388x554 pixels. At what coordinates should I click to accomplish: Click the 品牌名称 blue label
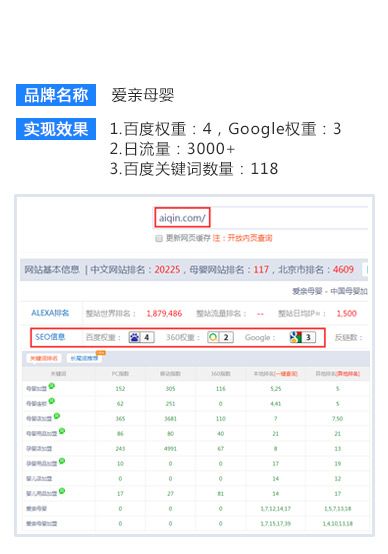pyautogui.click(x=56, y=95)
